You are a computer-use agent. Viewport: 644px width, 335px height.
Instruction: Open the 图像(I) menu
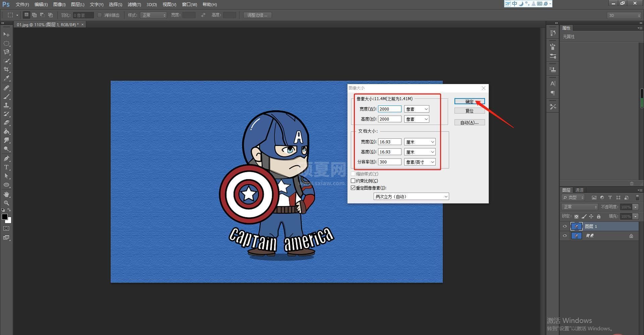tap(59, 4)
